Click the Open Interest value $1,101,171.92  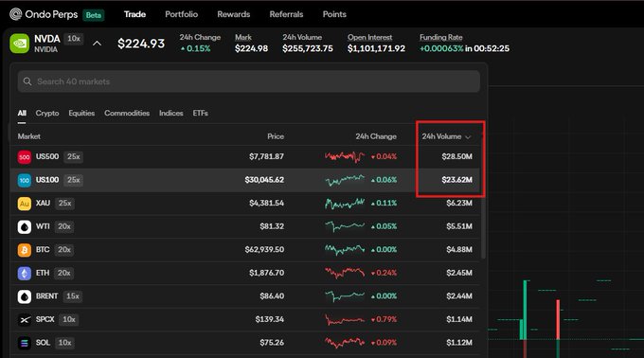376,48
